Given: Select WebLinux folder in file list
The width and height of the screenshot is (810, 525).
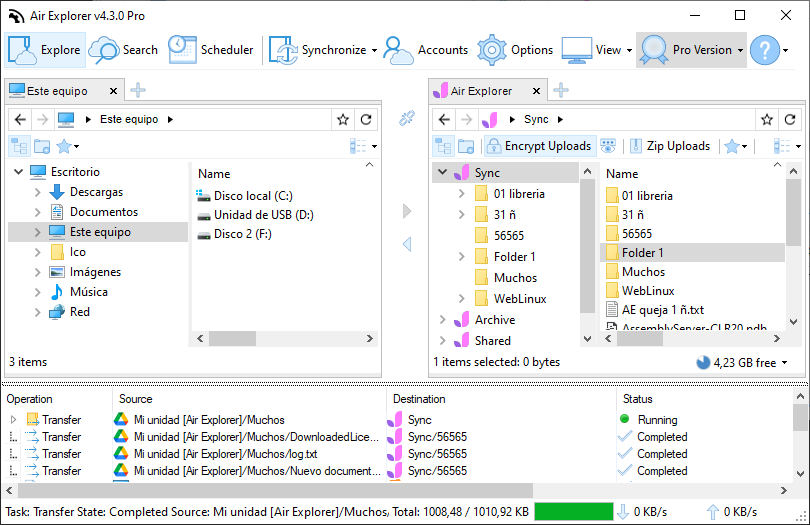Looking at the screenshot, I should [641, 291].
